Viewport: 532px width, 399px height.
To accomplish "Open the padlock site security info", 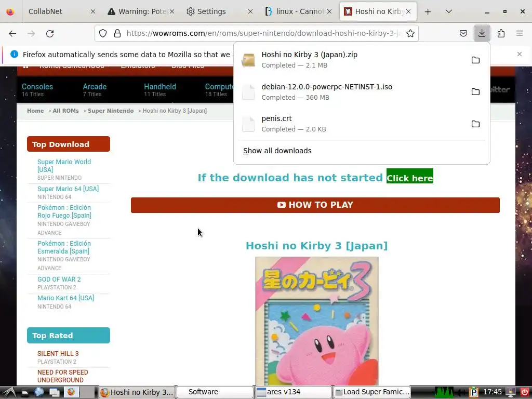I will 117,33.
